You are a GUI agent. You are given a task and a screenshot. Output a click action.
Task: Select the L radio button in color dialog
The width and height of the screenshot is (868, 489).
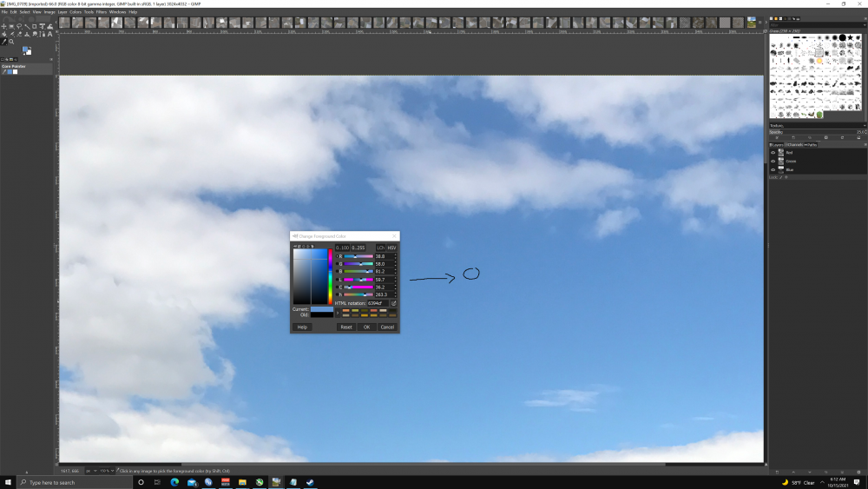point(337,280)
